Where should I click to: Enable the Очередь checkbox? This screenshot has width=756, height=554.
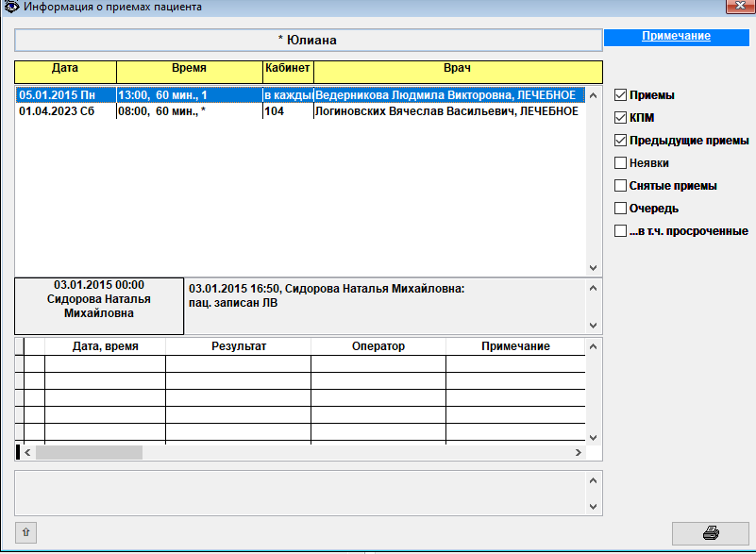(x=620, y=209)
